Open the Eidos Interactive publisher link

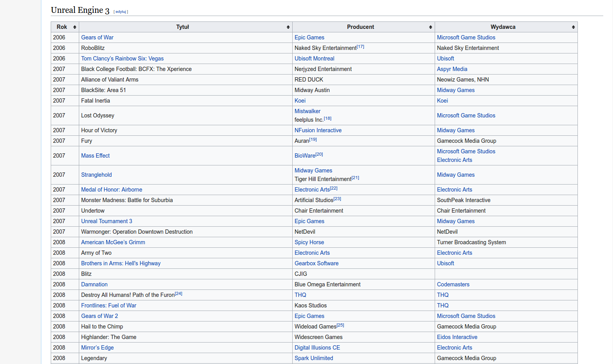click(x=457, y=337)
